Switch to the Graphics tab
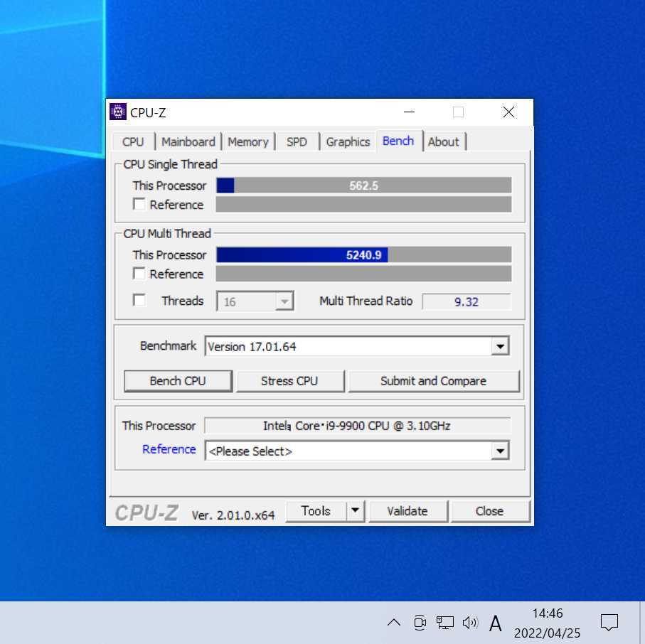645x644 pixels. 348,142
